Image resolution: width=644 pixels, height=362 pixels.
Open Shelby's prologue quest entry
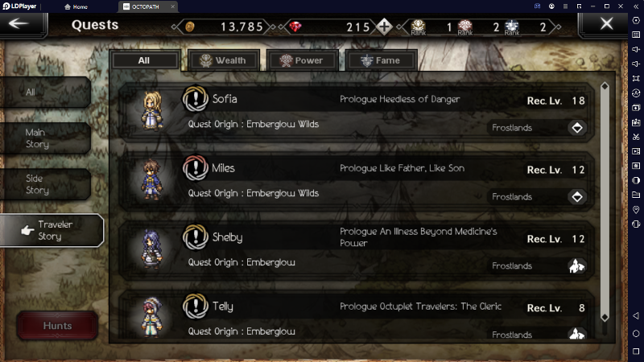[x=357, y=250]
